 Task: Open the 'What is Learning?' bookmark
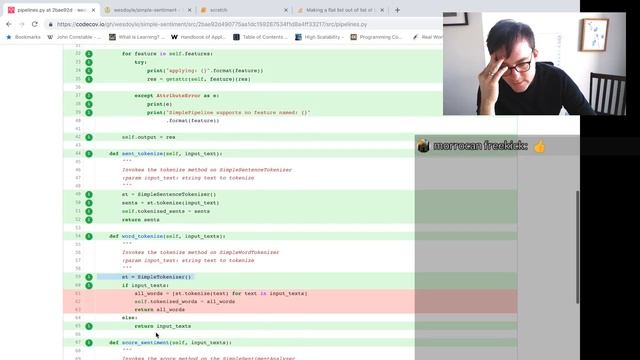[x=137, y=37]
